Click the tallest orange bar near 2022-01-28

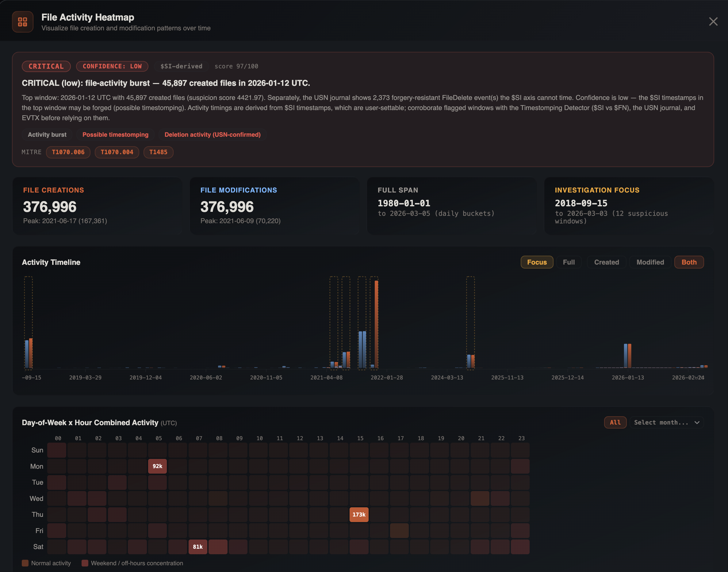376,324
